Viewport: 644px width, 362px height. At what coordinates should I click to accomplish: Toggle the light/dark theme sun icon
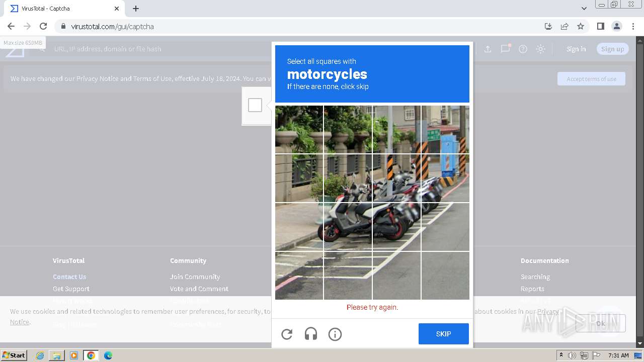540,49
